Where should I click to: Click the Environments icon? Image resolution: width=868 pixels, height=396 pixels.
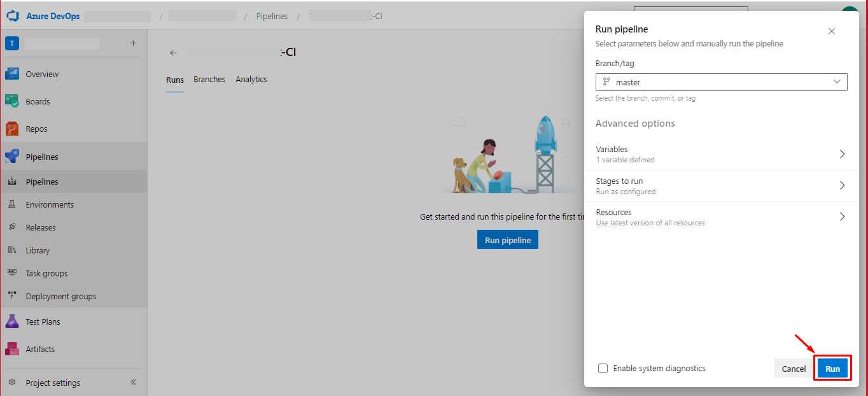pyautogui.click(x=12, y=204)
